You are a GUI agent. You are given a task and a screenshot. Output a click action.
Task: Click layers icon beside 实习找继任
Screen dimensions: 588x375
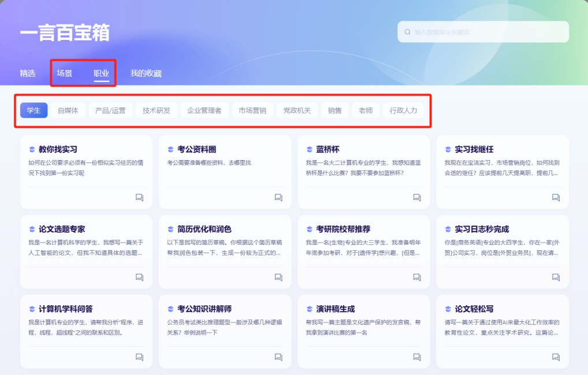[x=448, y=149]
